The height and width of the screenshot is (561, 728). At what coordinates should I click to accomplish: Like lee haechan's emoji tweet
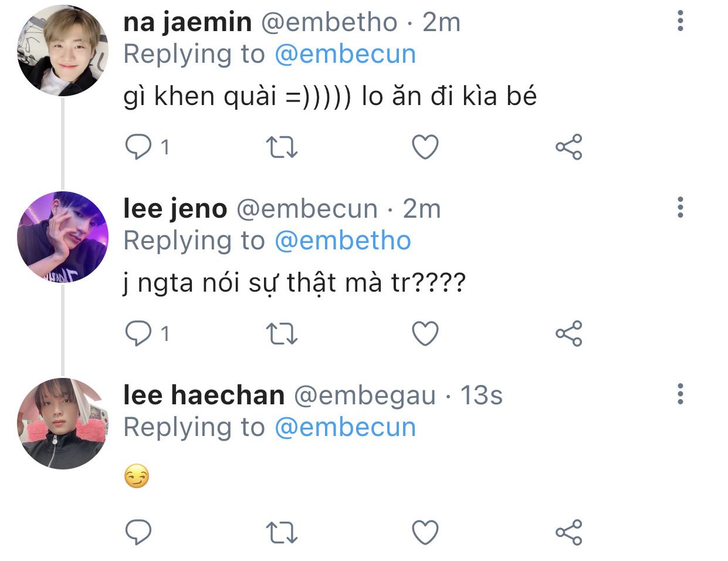425,532
